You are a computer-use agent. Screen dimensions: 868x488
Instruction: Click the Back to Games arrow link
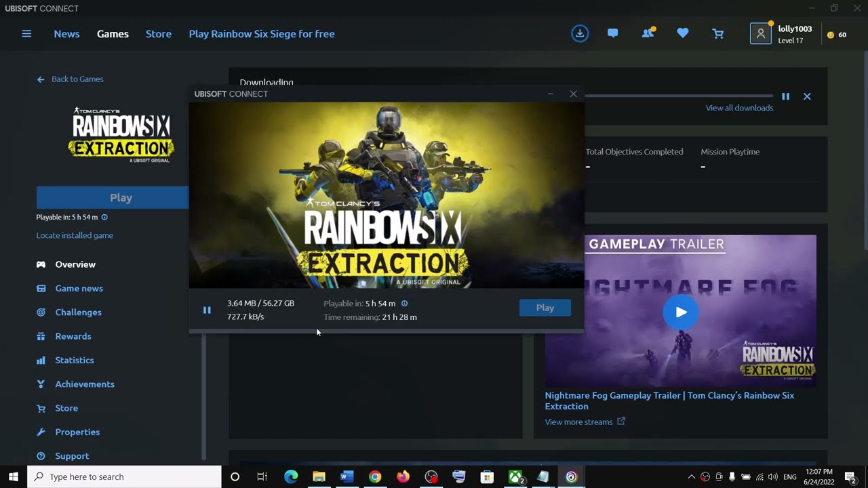pyautogui.click(x=71, y=79)
